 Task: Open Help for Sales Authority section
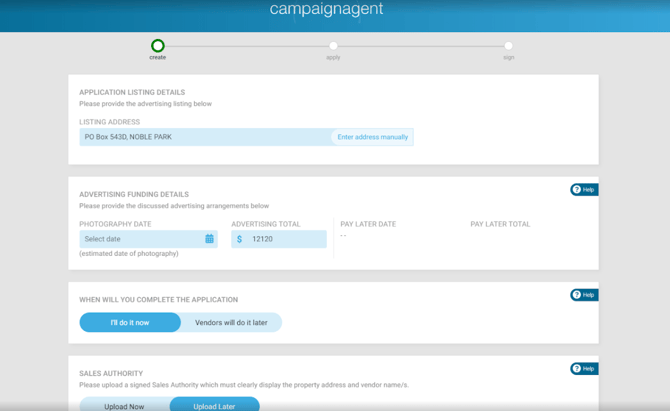[x=584, y=369]
